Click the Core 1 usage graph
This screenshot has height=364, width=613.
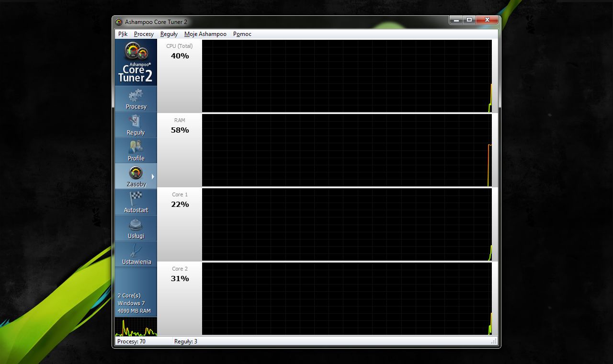pyautogui.click(x=347, y=224)
